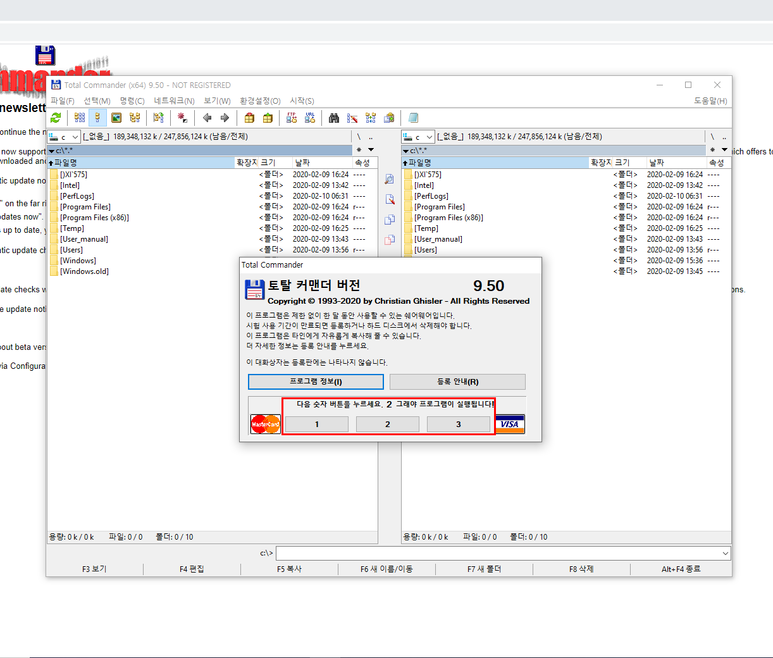Screen dimensions: 773x658
Task: Go to root with left panel backslash button
Action: [x=359, y=137]
